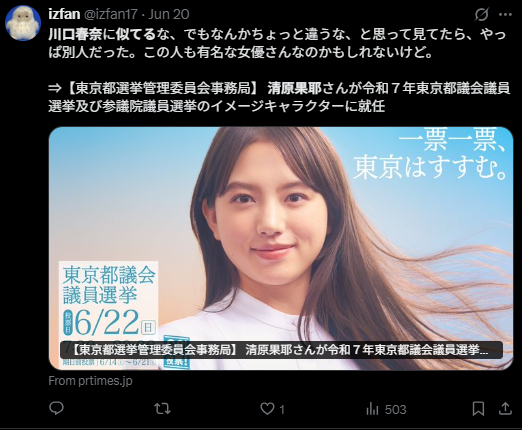The width and height of the screenshot is (522, 430).
Task: Click the 503 views count
Action: [396, 409]
